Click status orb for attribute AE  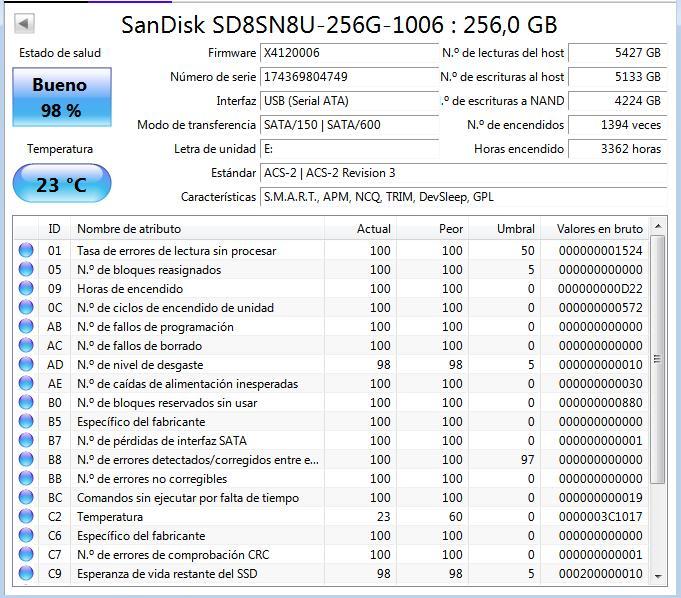click(x=26, y=384)
